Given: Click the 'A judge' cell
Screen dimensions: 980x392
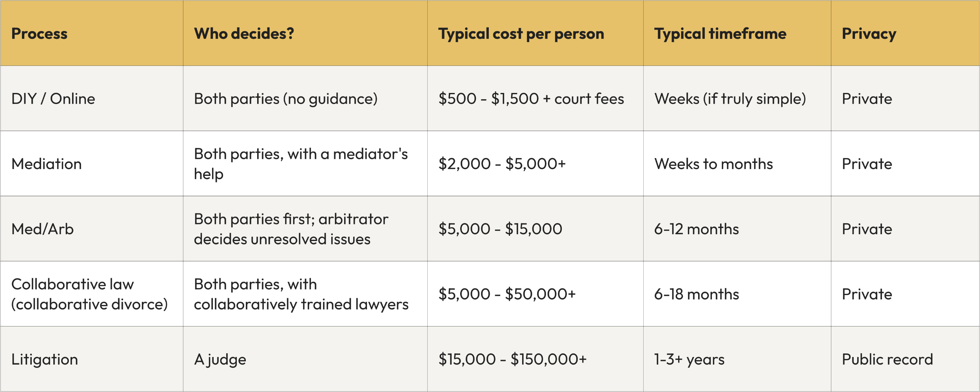Looking at the screenshot, I should tap(220, 359).
